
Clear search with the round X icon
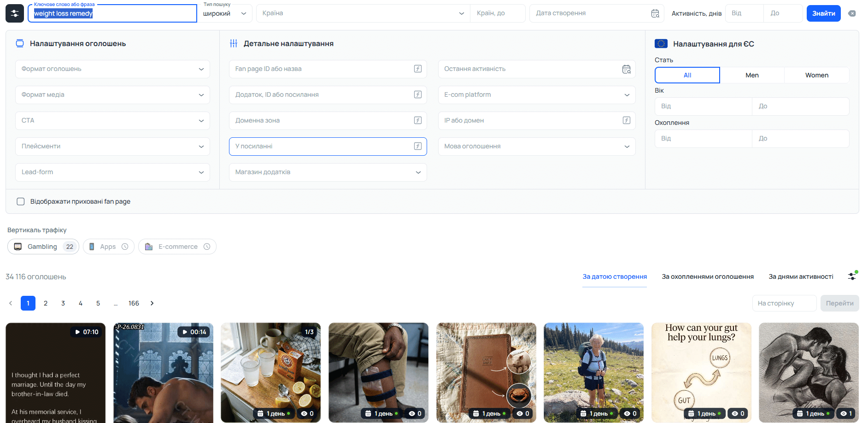pyautogui.click(x=852, y=13)
